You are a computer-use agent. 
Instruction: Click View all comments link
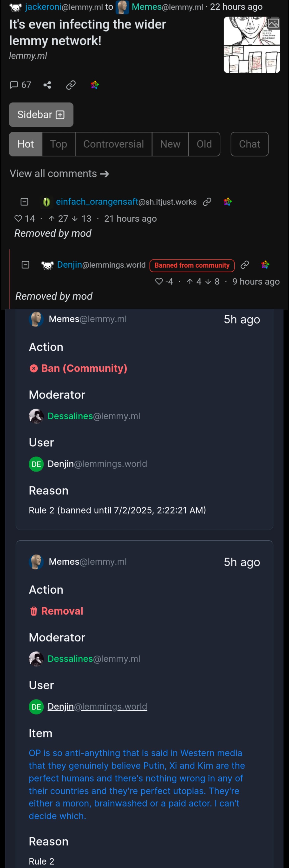[x=59, y=174]
